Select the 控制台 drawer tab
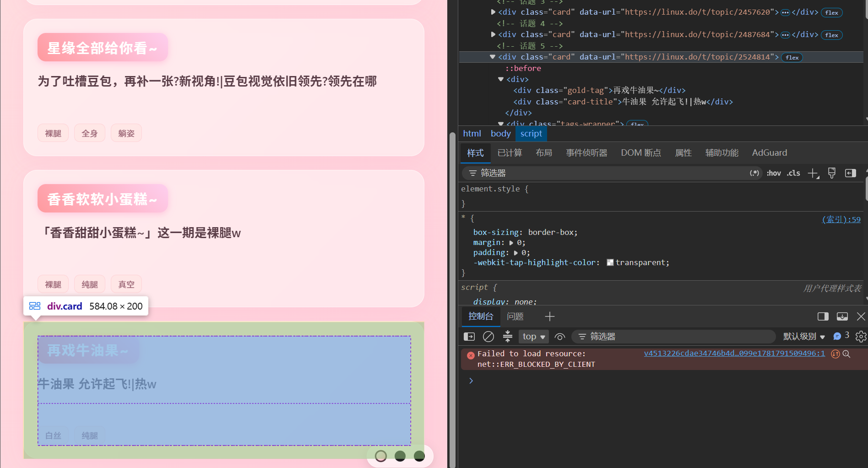The height and width of the screenshot is (468, 868). (481, 316)
